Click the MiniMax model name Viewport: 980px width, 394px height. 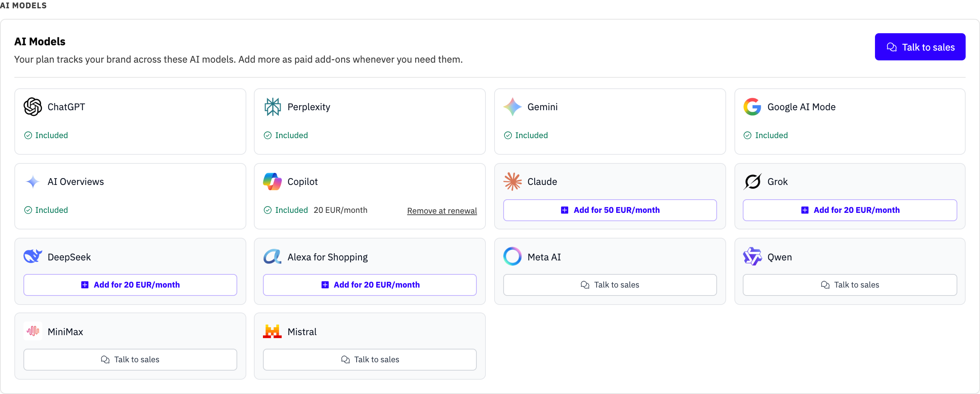(x=65, y=332)
